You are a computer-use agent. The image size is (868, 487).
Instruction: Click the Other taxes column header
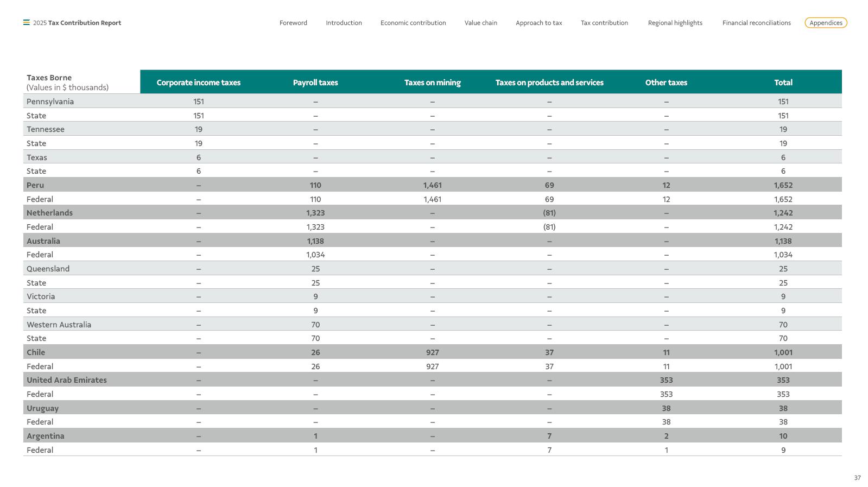coord(666,83)
